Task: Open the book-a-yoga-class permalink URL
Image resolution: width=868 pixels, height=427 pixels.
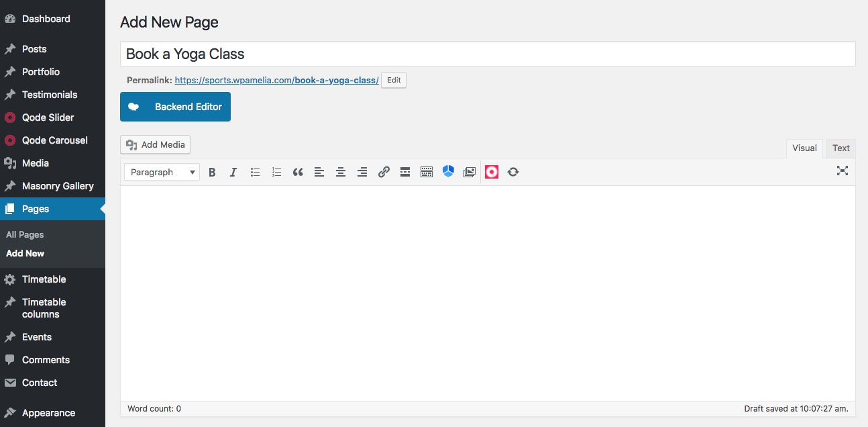Action: 276,80
